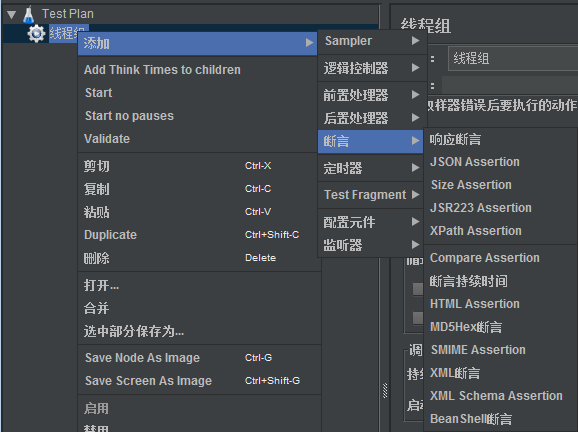Select the Test Plan tree item
Screen dimensions: 578x432
[x=67, y=14]
